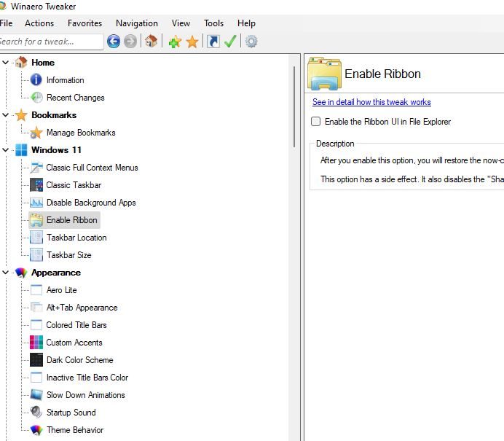Image resolution: width=504 pixels, height=441 pixels.
Task: Click the Dark Color Scheme black icon
Action: coord(36,360)
